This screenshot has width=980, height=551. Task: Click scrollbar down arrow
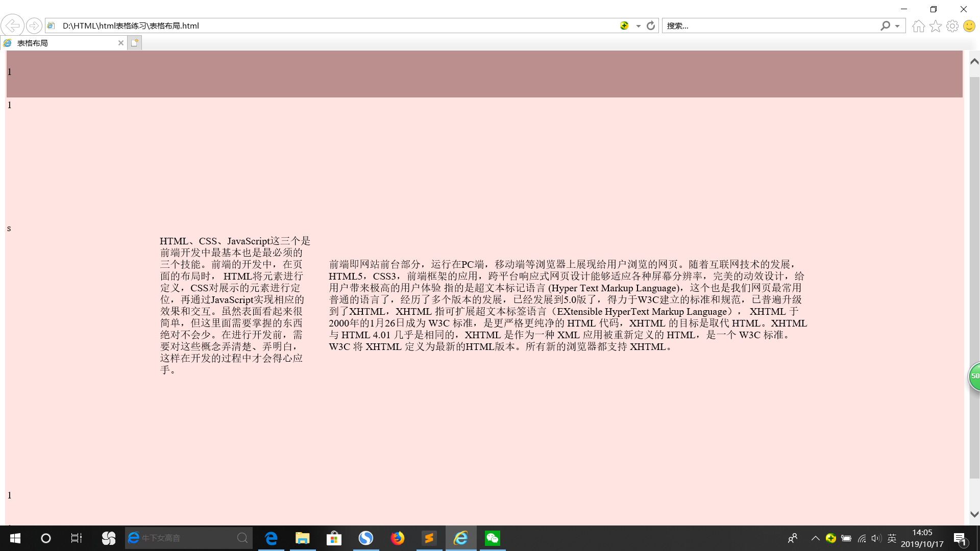(x=974, y=514)
